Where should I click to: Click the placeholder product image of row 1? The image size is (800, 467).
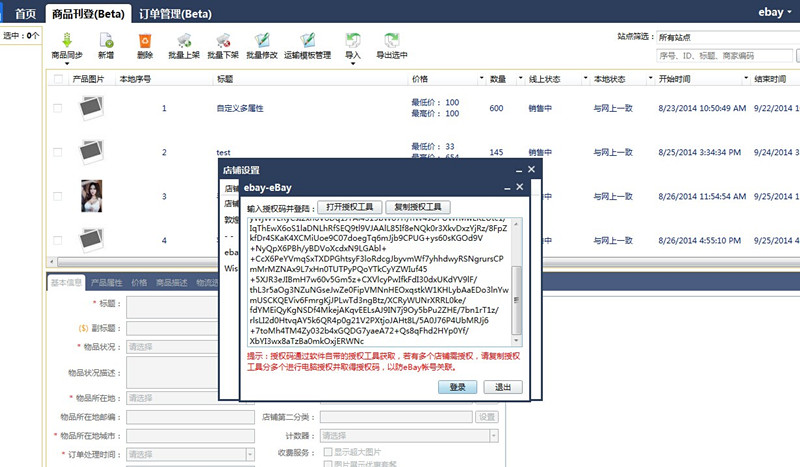pyautogui.click(x=92, y=108)
